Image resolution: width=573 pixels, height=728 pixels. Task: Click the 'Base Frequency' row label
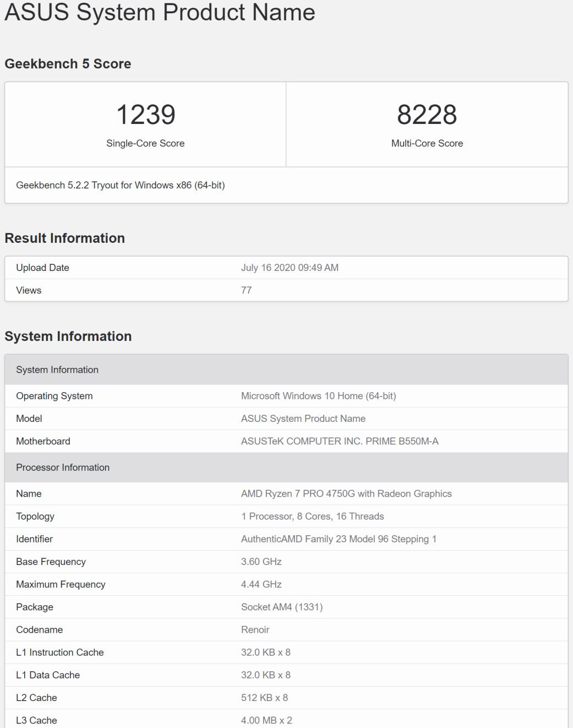(51, 562)
